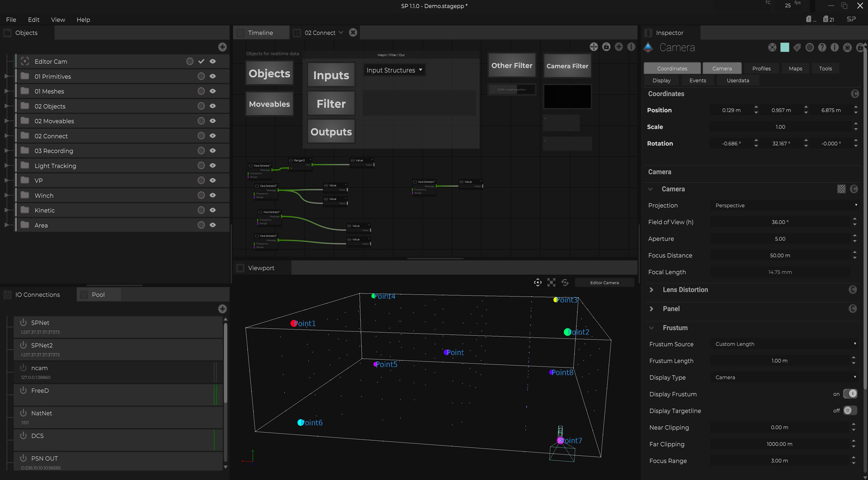This screenshot has width=868, height=480.
Task: Click the unlock padlock icon in node editor toolbar
Action: point(606,47)
